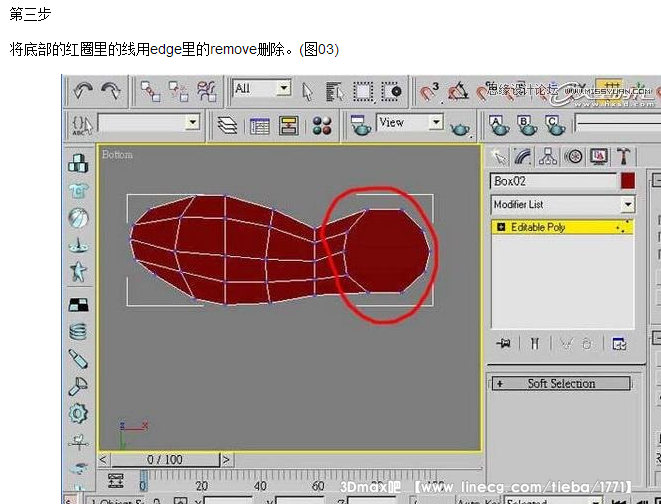Viewport: 661px width, 504px height.
Task: Click render preset teapot B
Action: (x=526, y=125)
